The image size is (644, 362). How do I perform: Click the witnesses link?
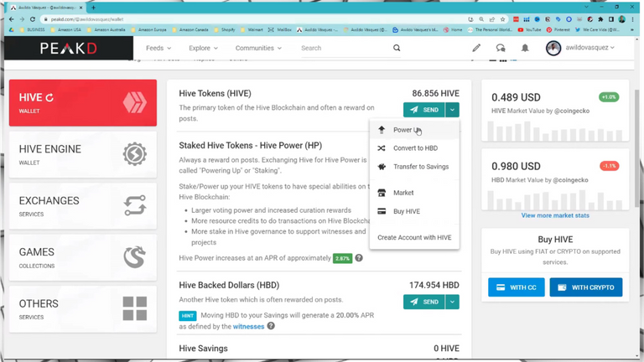click(x=248, y=327)
